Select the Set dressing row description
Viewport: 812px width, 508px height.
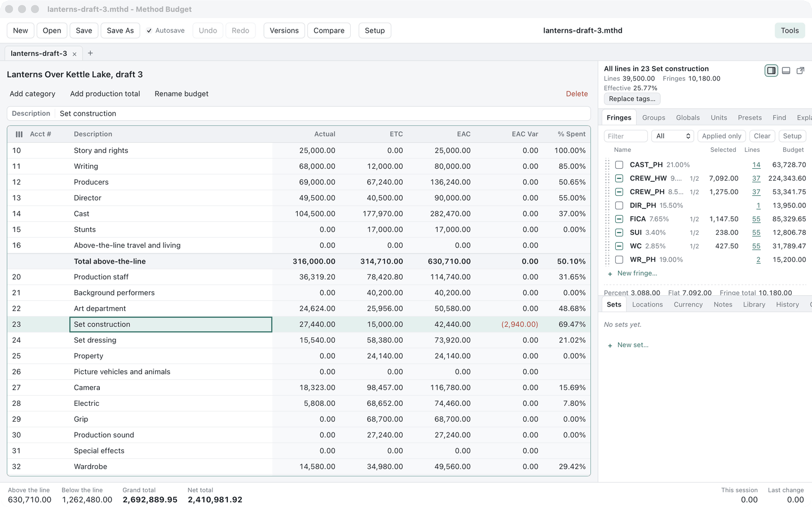click(171, 340)
